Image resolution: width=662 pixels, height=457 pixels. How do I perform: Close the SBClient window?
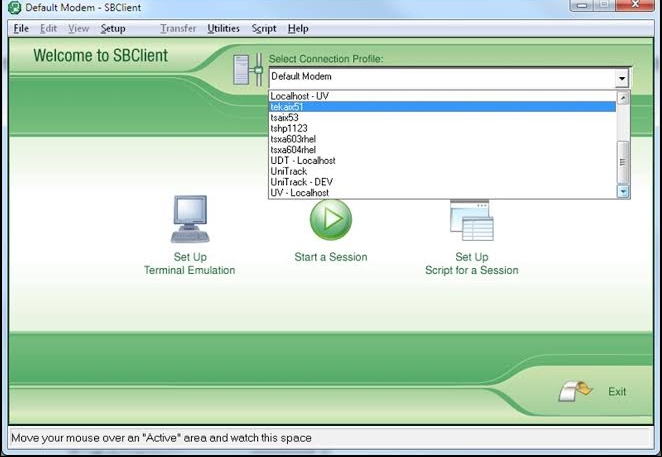[635, 5]
